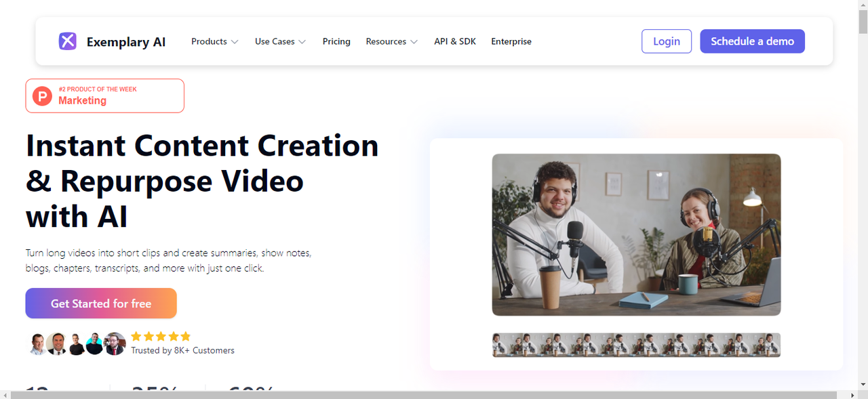Expand the Use Cases dropdown menu

[280, 41]
